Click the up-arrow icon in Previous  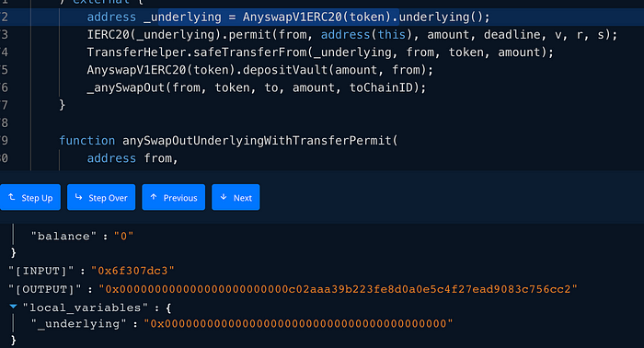click(x=154, y=197)
